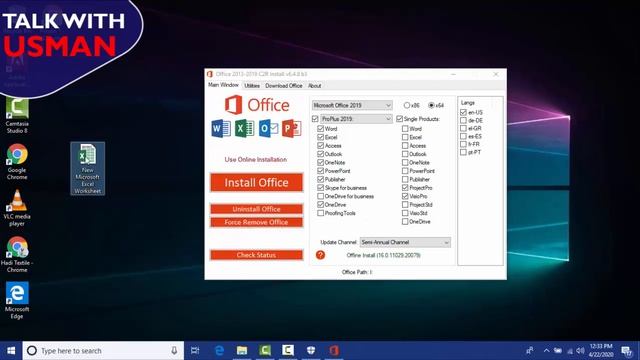Uncheck ProjectPro under Single Products
The image size is (640, 360).
tap(405, 188)
